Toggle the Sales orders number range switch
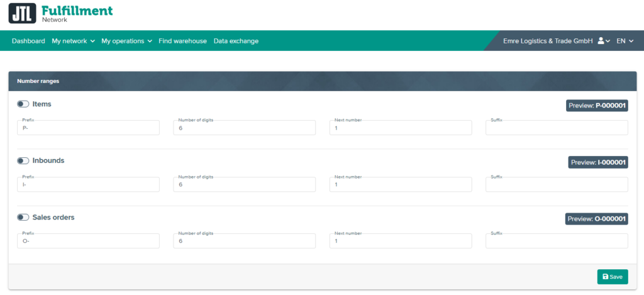This screenshot has width=644, height=295. tap(23, 218)
